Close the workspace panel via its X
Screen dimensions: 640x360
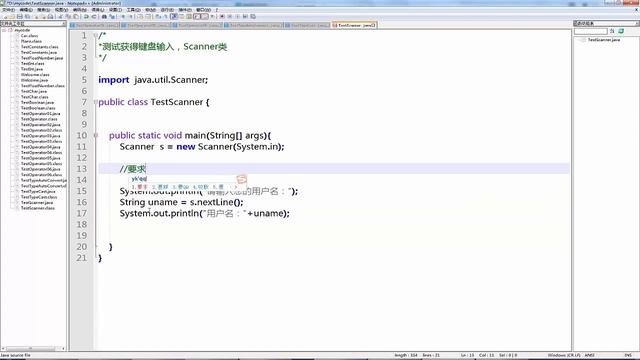64,24
